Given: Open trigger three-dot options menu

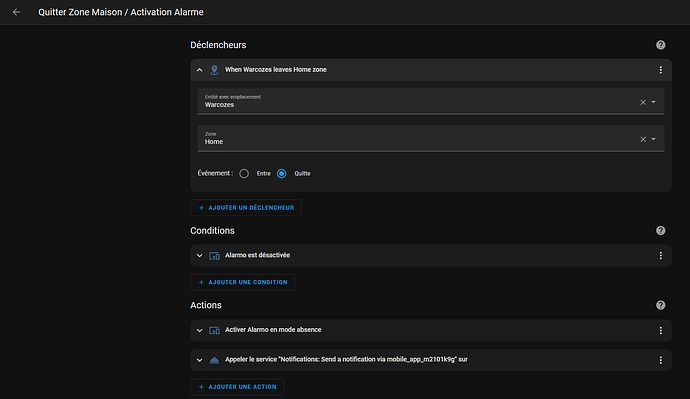Looking at the screenshot, I should tap(660, 70).
